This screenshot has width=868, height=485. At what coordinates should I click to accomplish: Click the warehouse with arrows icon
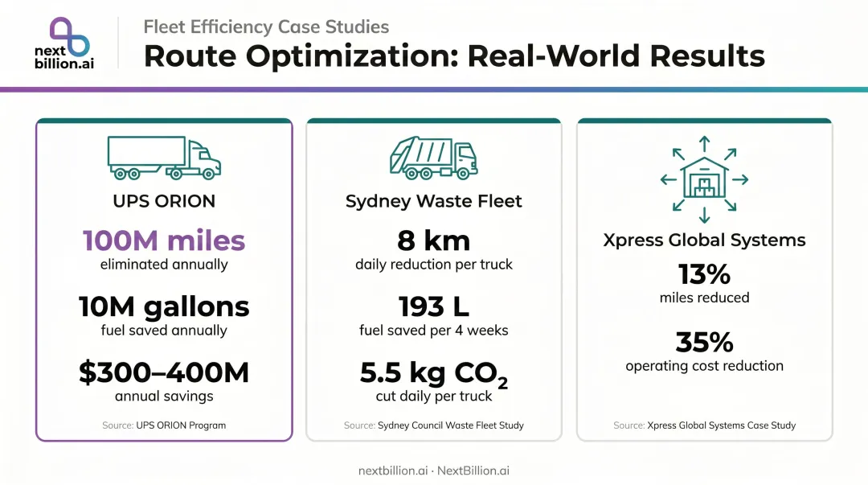pyautogui.click(x=704, y=179)
